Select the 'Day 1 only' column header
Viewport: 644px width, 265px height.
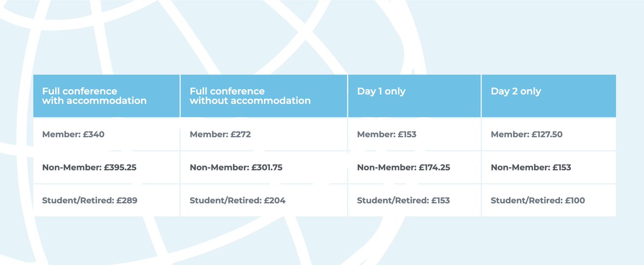point(414,96)
